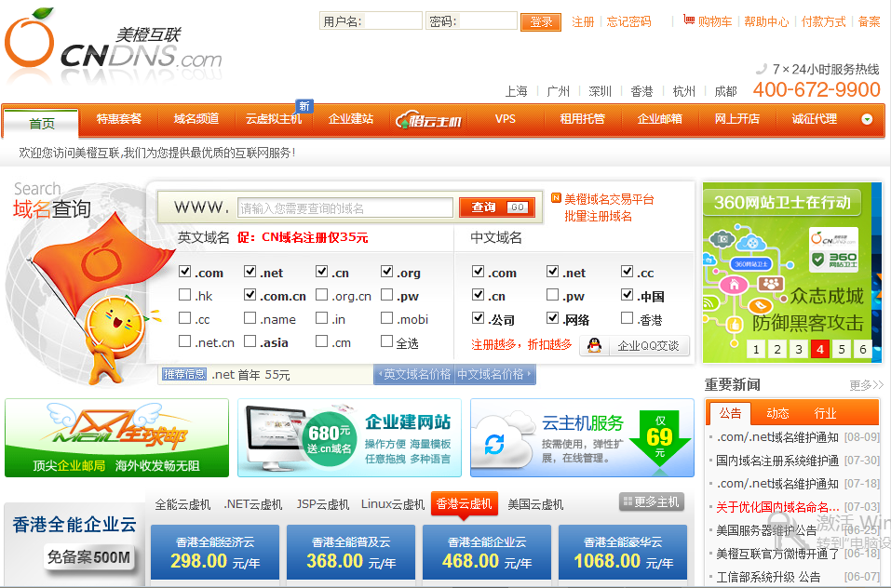Viewport: 891px width, 588px height.
Task: Open the VPS menu item
Action: click(506, 119)
